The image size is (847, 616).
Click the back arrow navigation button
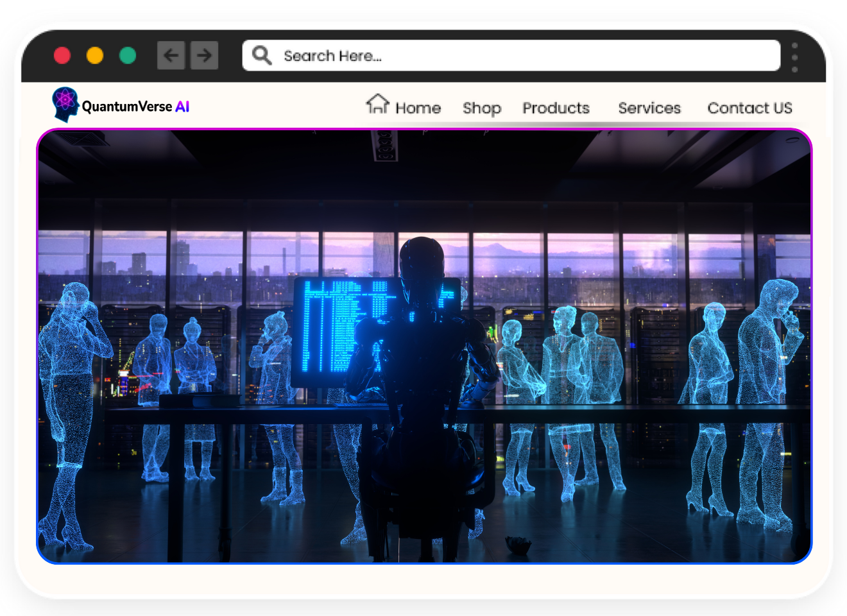171,56
